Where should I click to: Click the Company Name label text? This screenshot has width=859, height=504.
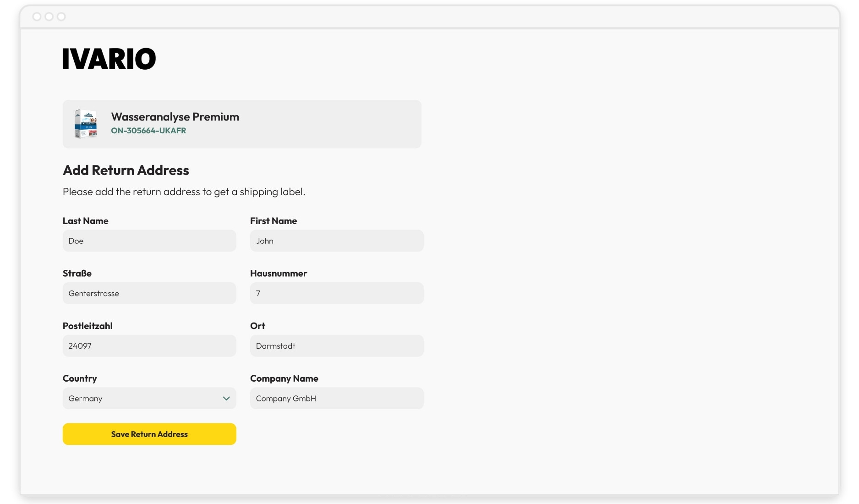(x=284, y=378)
